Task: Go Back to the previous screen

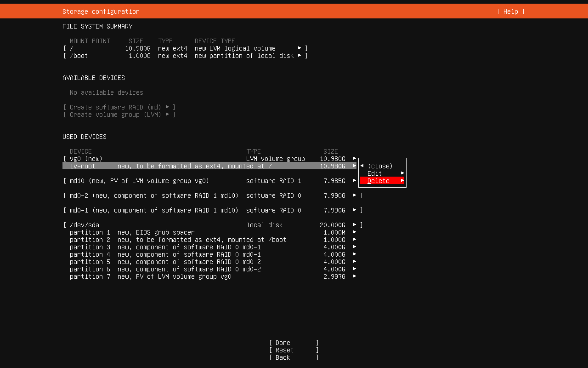Action: tap(294, 357)
